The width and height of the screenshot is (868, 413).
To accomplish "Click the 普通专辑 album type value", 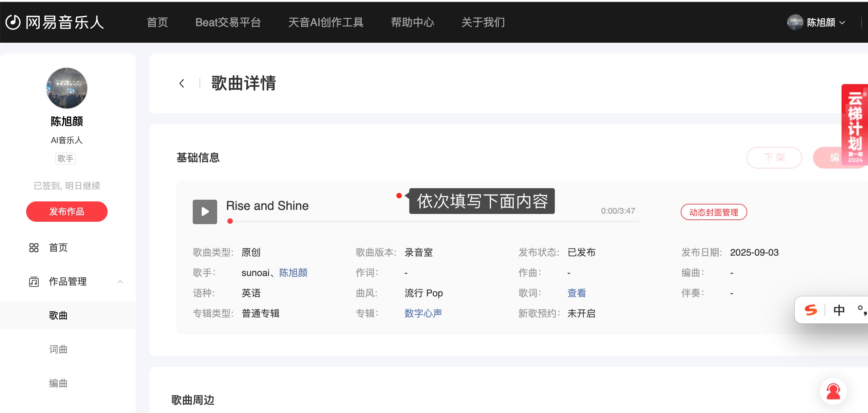I will tap(261, 313).
